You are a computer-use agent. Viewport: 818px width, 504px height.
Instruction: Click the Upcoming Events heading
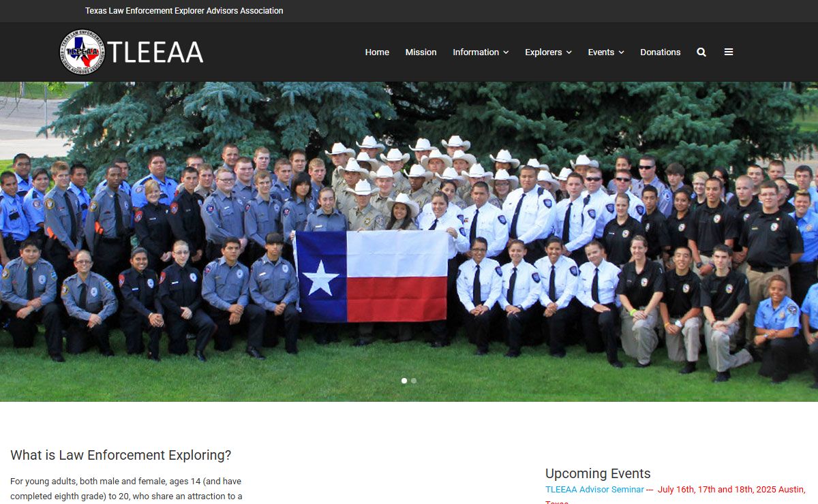click(x=598, y=473)
